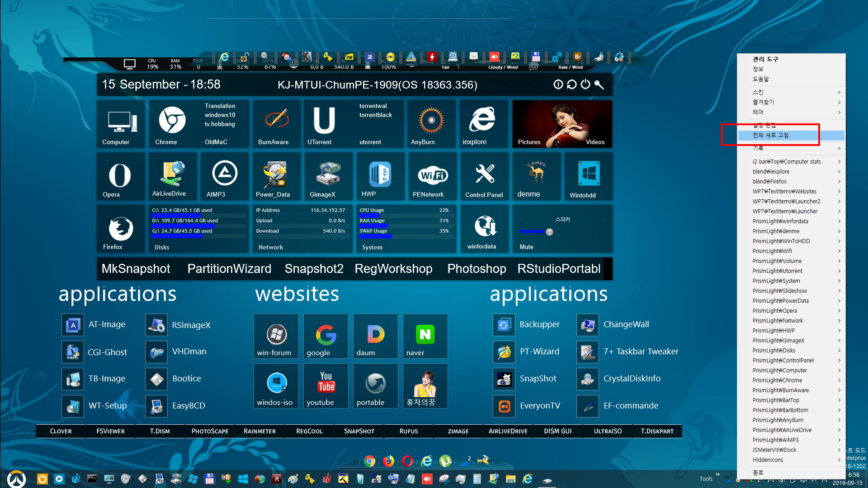Image resolution: width=868 pixels, height=488 pixels.
Task: Click the Photoshop text launcher
Action: (x=476, y=269)
